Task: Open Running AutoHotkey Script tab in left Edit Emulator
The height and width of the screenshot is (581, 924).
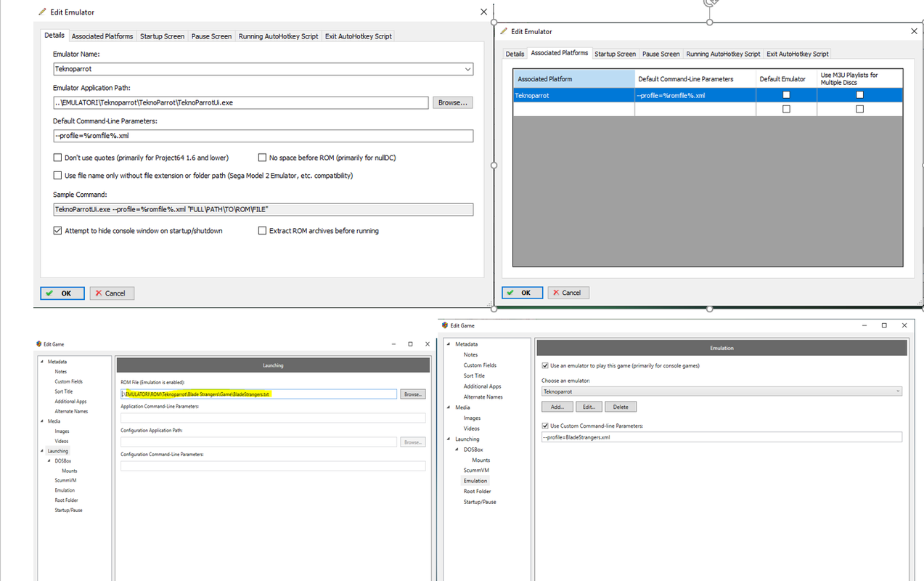Action: click(x=278, y=36)
